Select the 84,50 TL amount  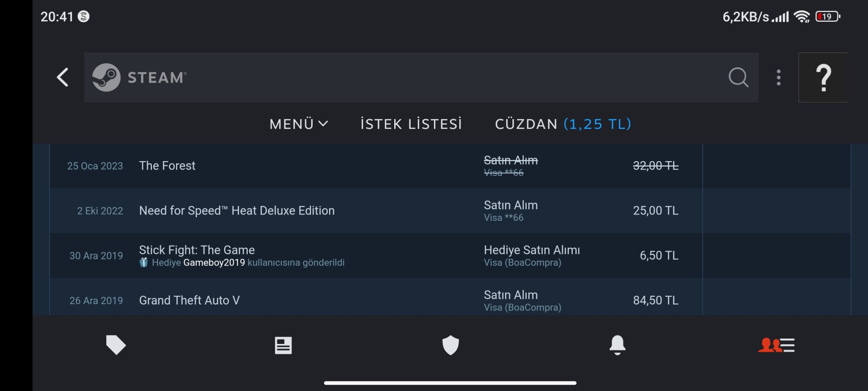[x=656, y=300]
